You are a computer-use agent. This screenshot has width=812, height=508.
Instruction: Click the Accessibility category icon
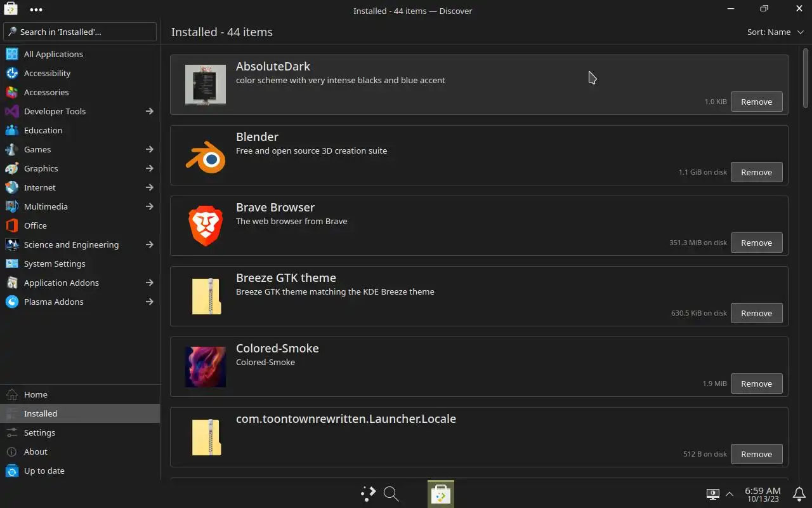pyautogui.click(x=12, y=73)
